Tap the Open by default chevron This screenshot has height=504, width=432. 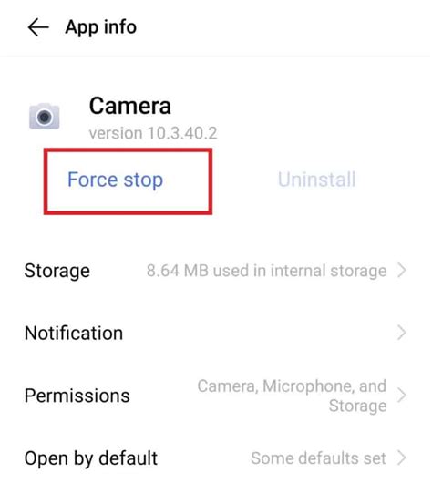point(402,458)
